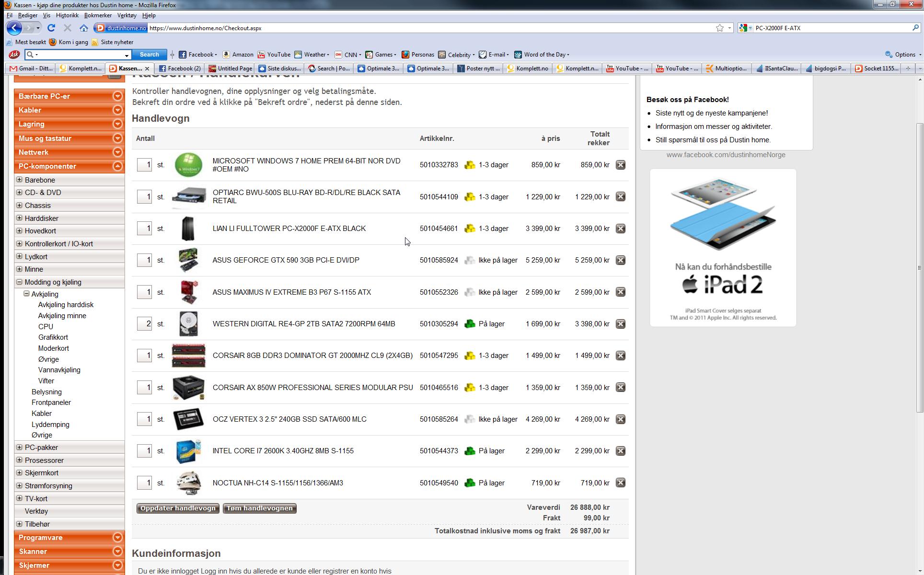Edit quantity field for Noctua NH-C14

(144, 483)
